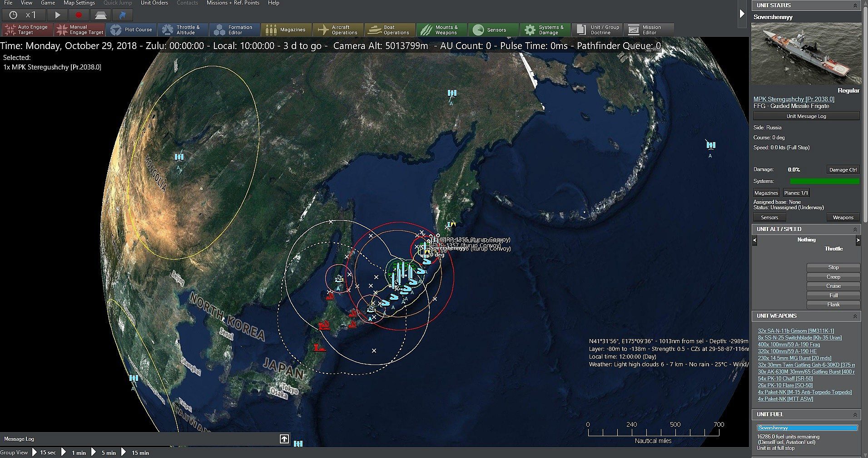The image size is (868, 458).
Task: Set throttle to Stop
Action: tap(833, 267)
